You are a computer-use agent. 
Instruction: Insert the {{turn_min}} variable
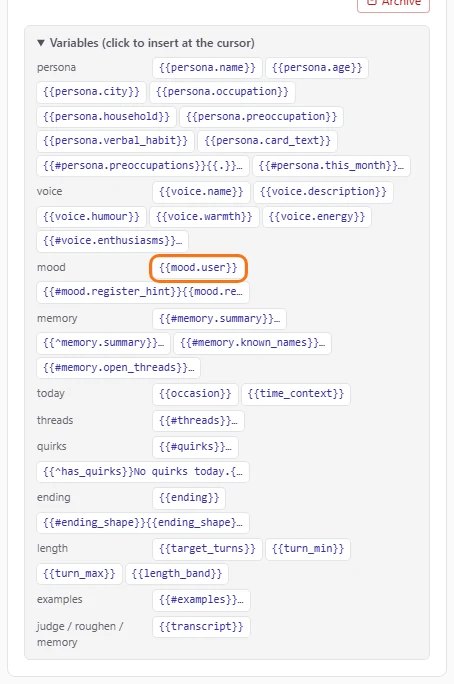[x=308, y=549]
